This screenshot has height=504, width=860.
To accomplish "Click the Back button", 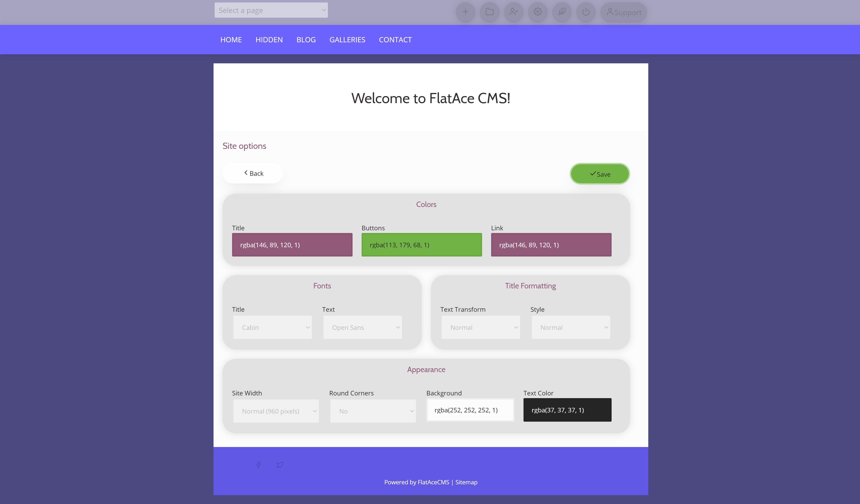I will click(253, 173).
